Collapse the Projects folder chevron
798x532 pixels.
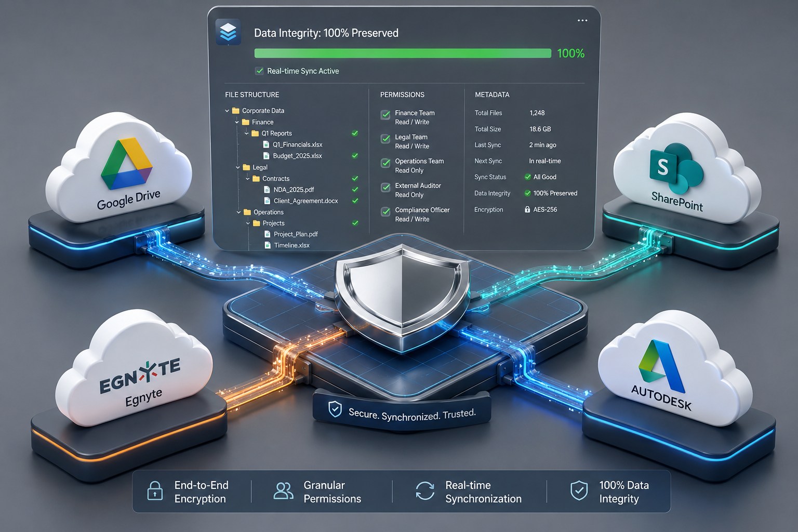click(x=248, y=223)
